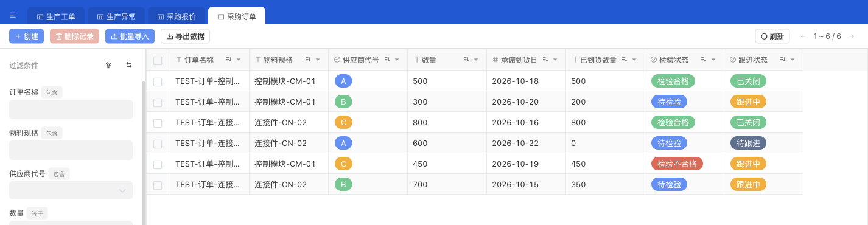Switch to 采购报价 tab
Viewport: 868px width, 225px height.
pyautogui.click(x=177, y=16)
